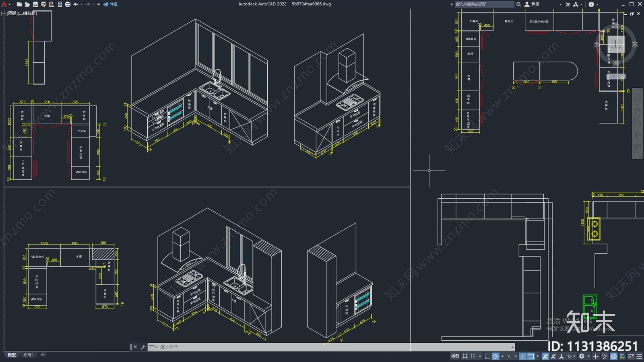The height and width of the screenshot is (362, 644).
Task: Toggle annotation objects visibility icon
Action: [545, 356]
